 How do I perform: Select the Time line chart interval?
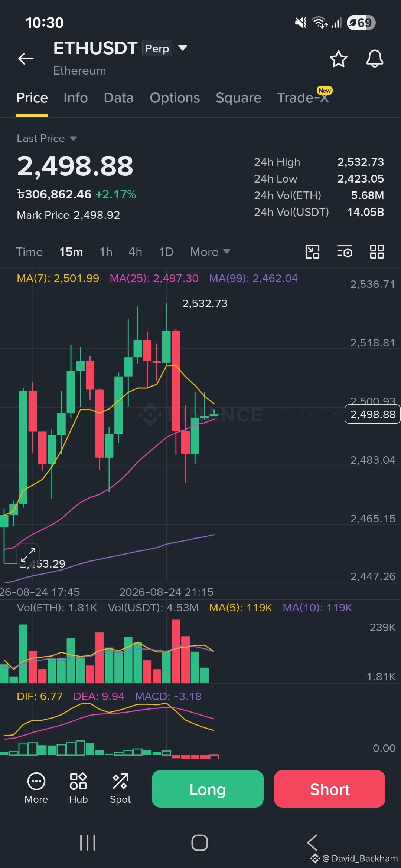(29, 252)
